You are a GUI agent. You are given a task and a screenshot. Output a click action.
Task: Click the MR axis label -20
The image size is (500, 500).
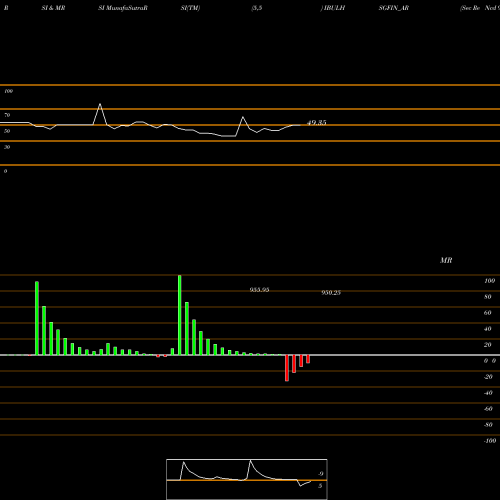tap(488, 377)
